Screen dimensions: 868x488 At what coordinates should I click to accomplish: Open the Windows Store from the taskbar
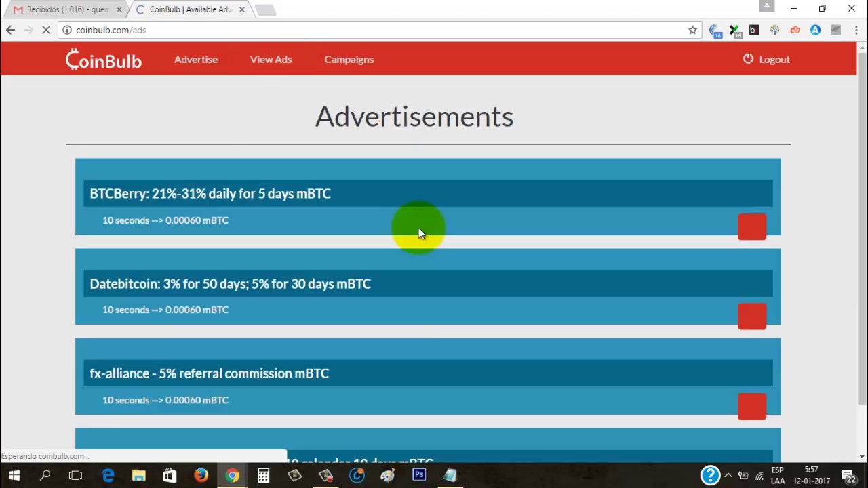[170, 476]
